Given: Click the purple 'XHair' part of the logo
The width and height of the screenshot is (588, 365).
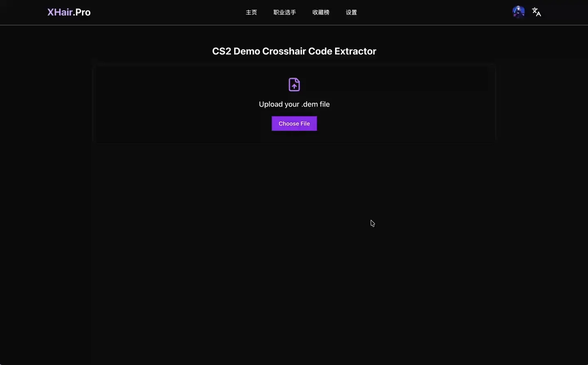Looking at the screenshot, I should click(x=60, y=12).
